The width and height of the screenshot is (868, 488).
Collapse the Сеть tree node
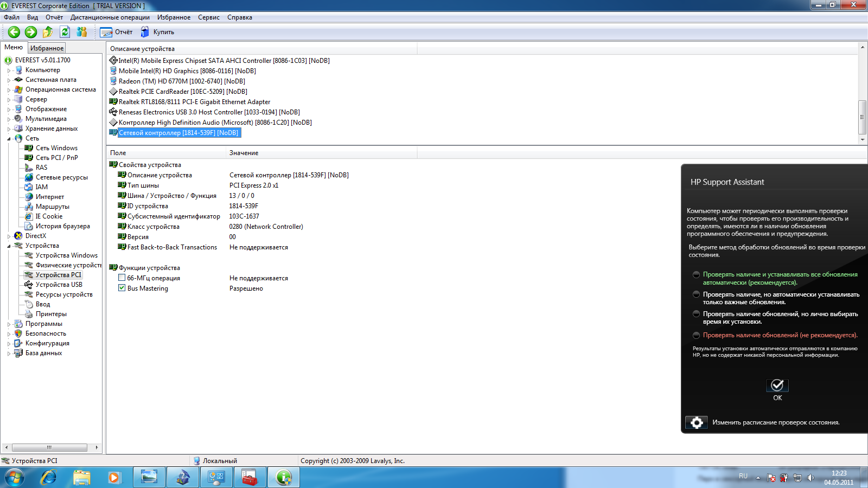pos(9,139)
